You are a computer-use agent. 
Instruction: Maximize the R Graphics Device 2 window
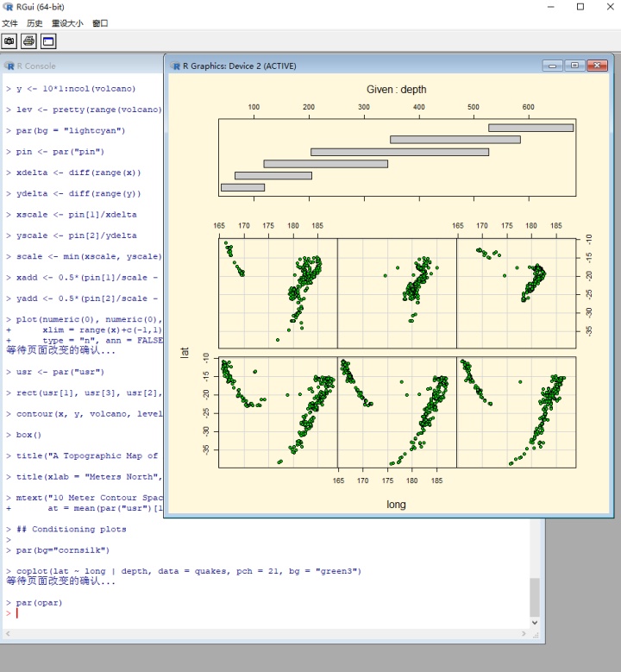coord(574,66)
